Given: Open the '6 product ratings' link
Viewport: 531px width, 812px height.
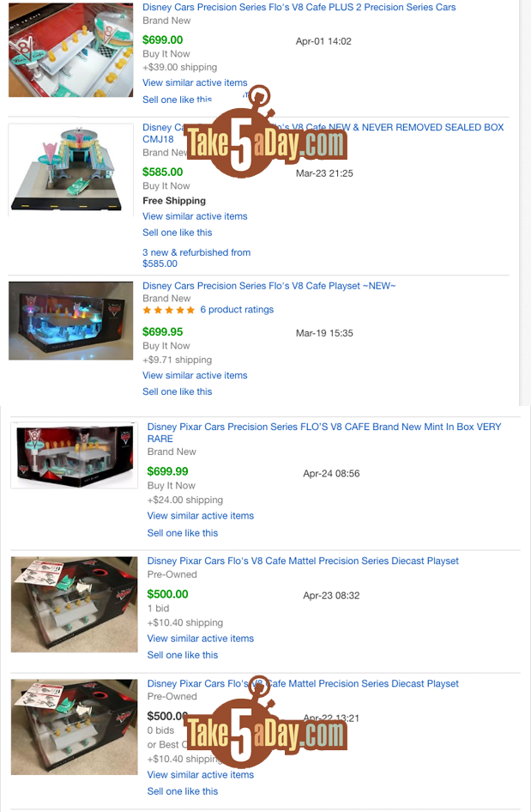Looking at the screenshot, I should click(x=237, y=310).
